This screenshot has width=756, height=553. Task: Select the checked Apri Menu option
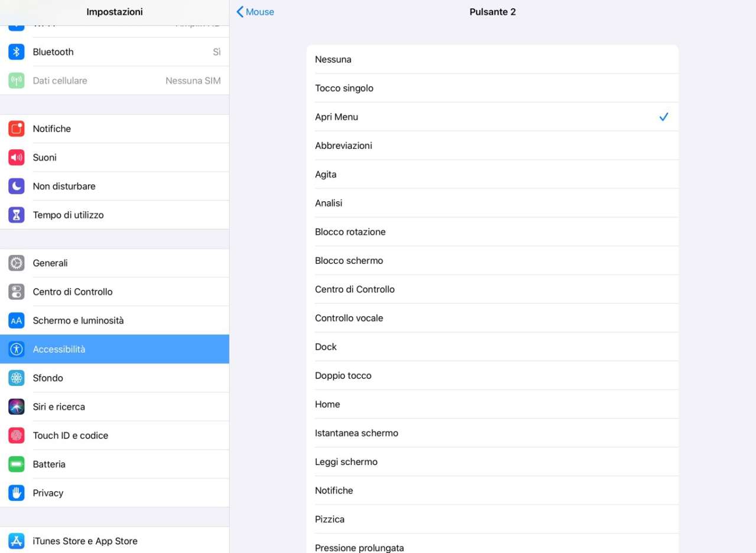tap(493, 117)
